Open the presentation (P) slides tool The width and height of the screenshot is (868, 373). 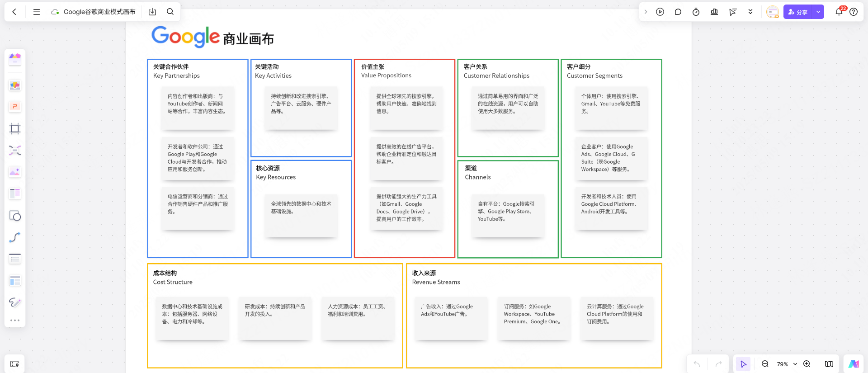15,106
